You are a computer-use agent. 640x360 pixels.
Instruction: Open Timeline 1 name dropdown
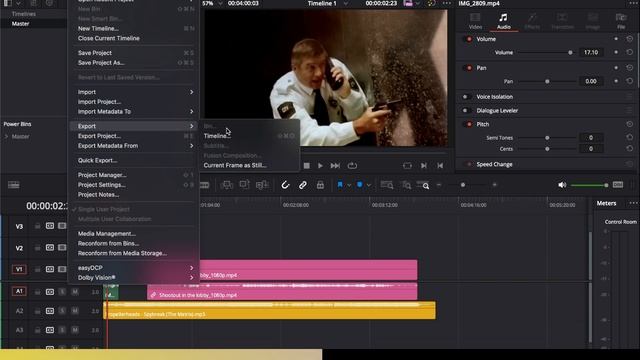coord(346,3)
